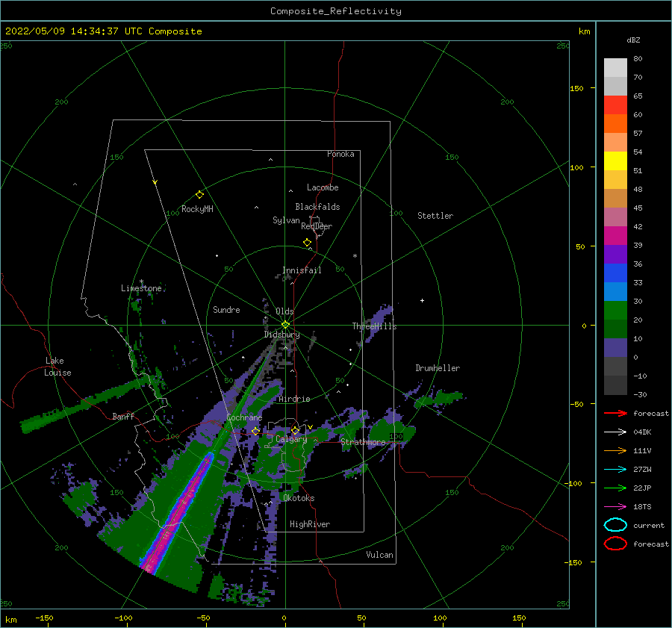Click the dBZ legend heading
672x628 pixels.
633,40
